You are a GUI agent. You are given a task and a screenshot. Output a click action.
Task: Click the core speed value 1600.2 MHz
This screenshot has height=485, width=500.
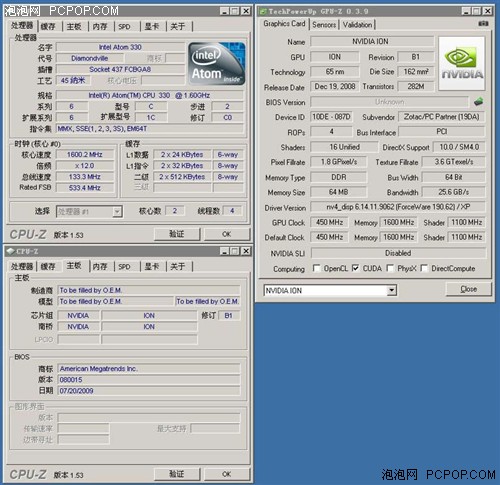(85, 155)
